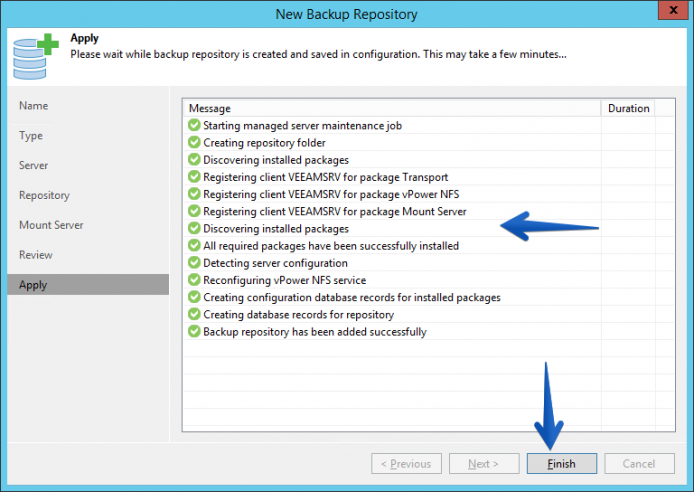Viewport: 694px width, 492px height.
Task: Click check icon for Backup repository added successfully
Action: (x=194, y=331)
